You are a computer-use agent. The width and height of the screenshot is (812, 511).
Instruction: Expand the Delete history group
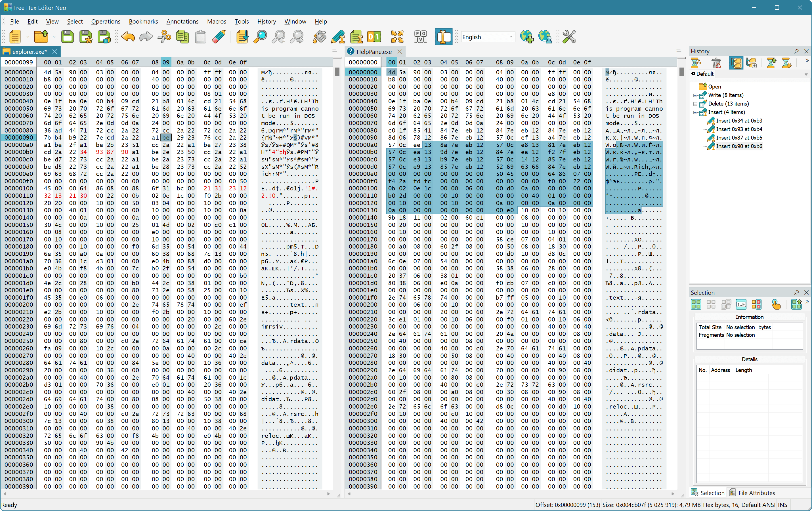click(x=695, y=104)
